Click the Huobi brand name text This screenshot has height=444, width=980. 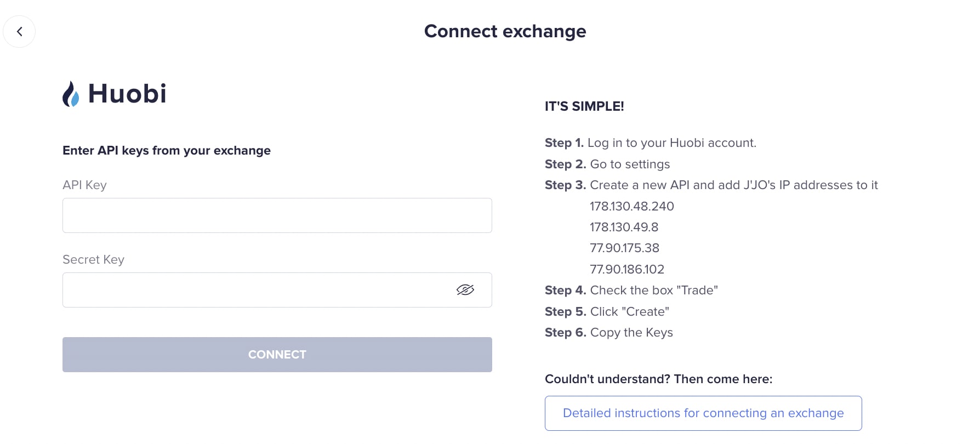click(x=127, y=94)
